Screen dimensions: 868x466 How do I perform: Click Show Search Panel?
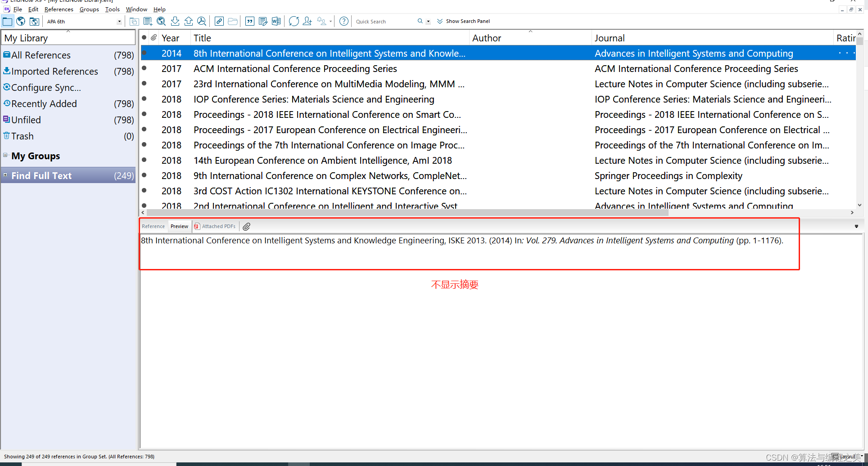pyautogui.click(x=463, y=21)
